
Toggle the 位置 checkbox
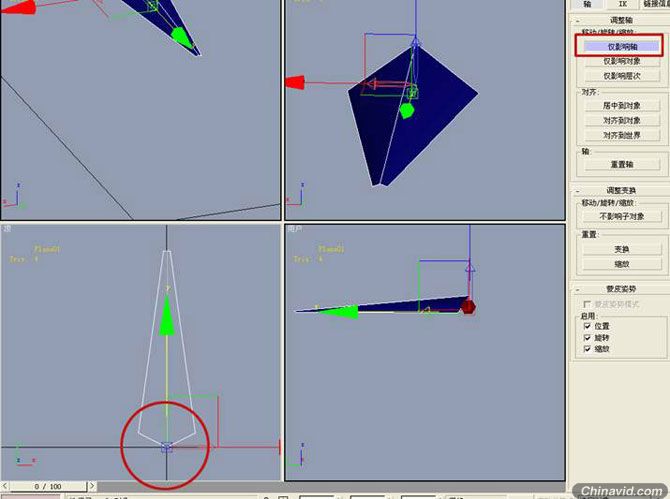(x=587, y=326)
